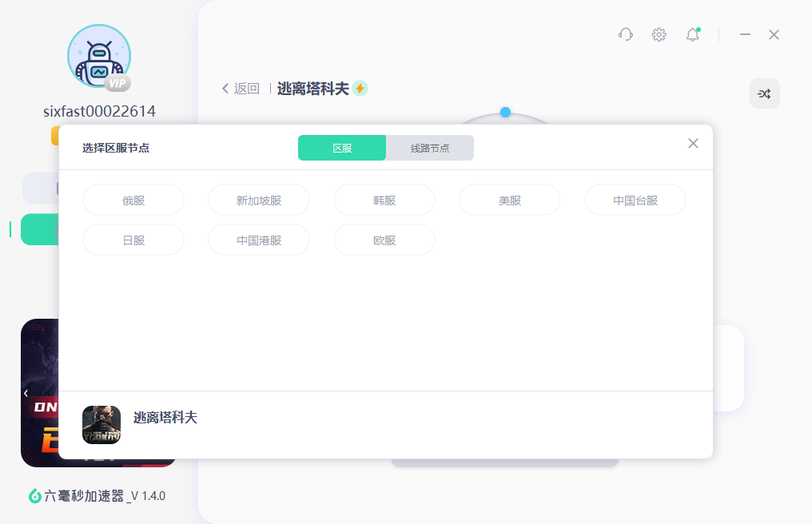The image size is (812, 524).
Task: Switch to the 区服 tab
Action: (x=342, y=148)
